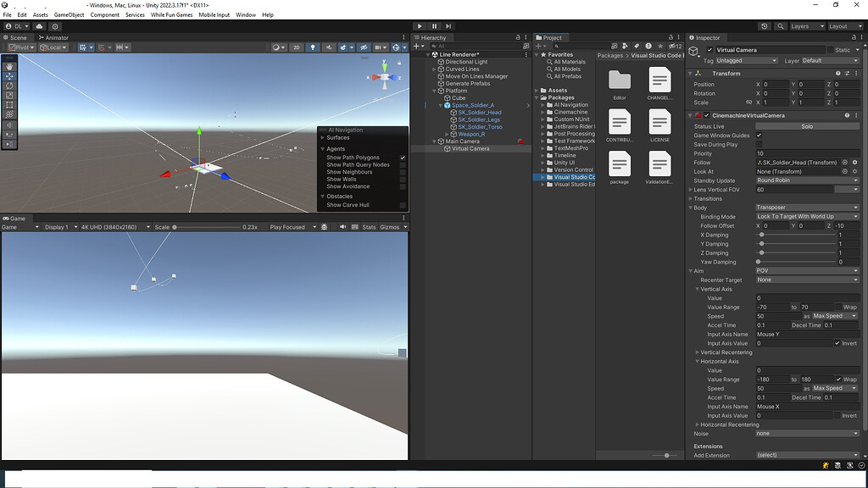Toggle Show Path Polygons in AI Navigation overlay

click(x=404, y=158)
